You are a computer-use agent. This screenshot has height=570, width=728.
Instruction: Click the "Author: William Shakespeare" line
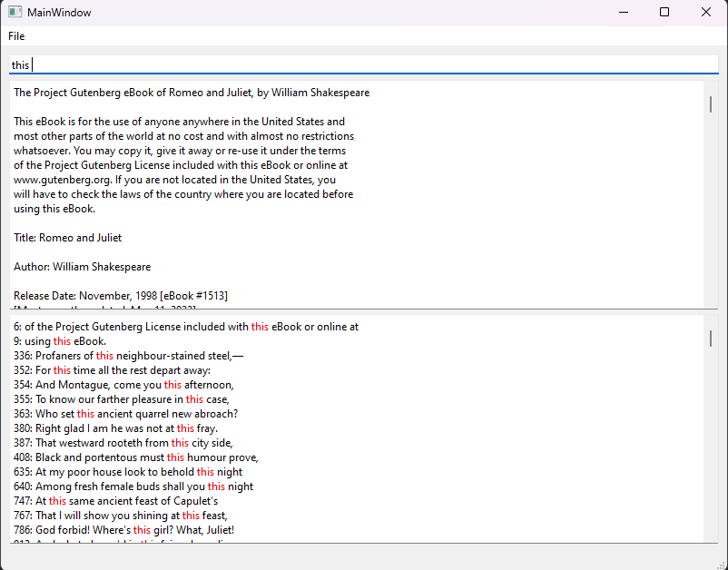81,266
